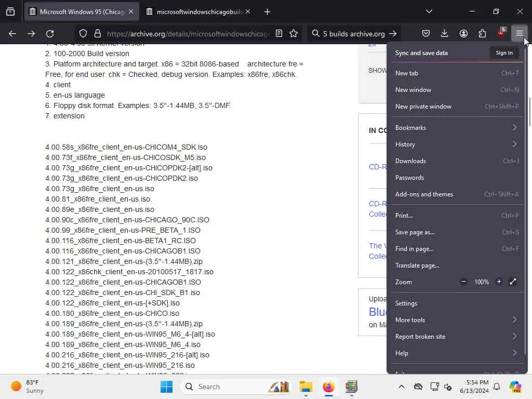The height and width of the screenshot is (399, 532).
Task: Expand Report broken site submenu
Action: [x=457, y=337]
